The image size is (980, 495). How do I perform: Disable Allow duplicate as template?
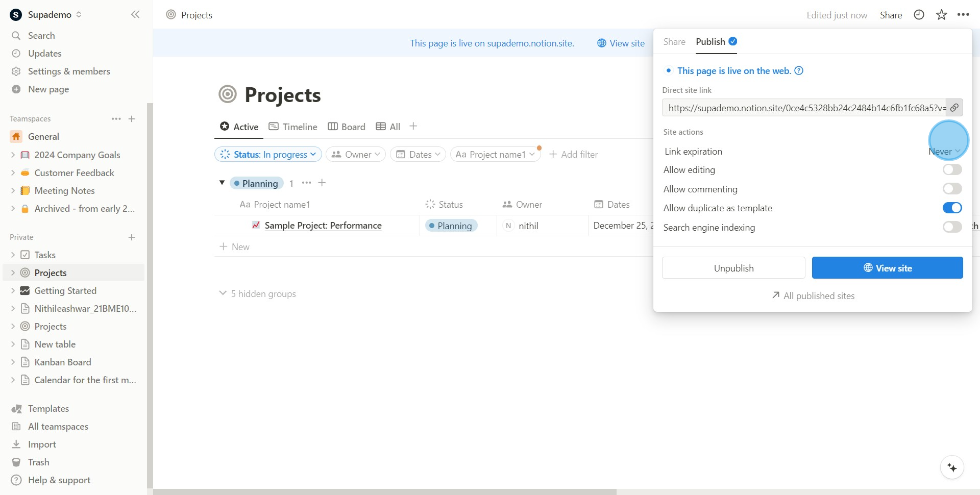[x=952, y=208]
